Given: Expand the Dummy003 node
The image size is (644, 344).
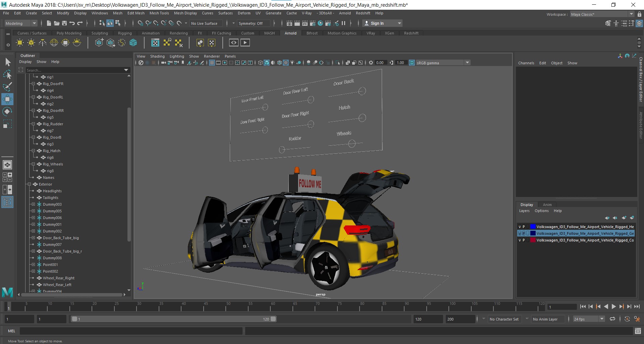Looking at the screenshot, I should (x=33, y=204).
